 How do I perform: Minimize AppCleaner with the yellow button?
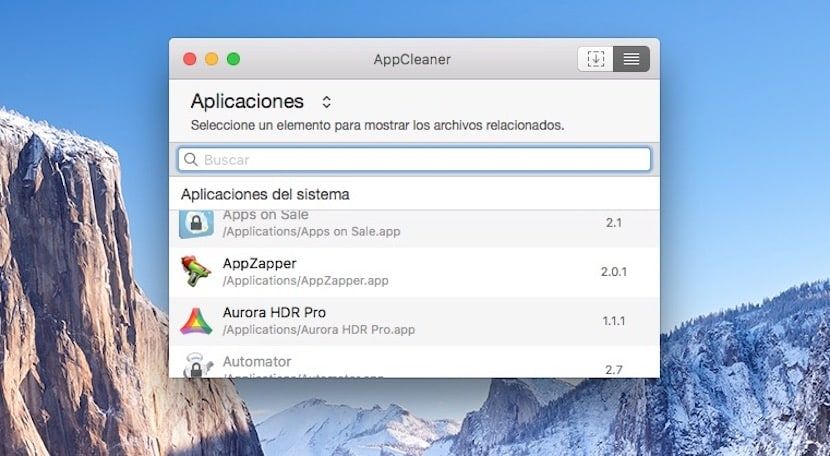212,59
